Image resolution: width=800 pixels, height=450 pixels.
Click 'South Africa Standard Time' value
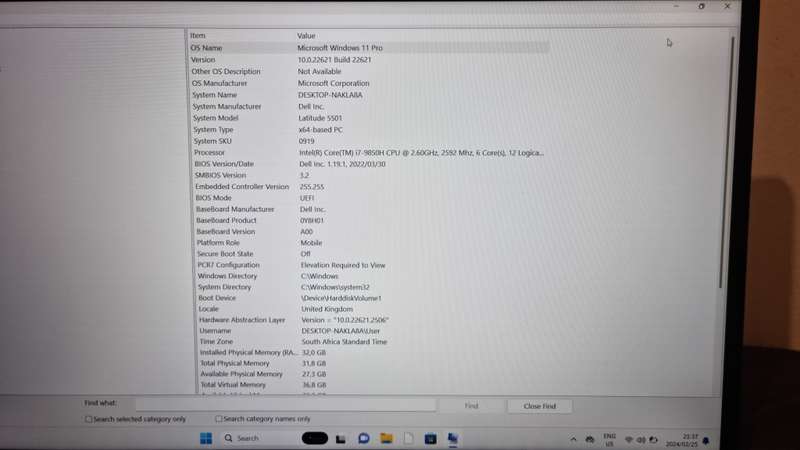point(344,342)
